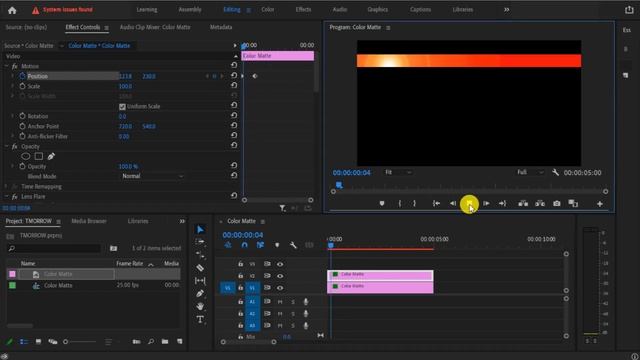Mute audio track A1

pos(280,302)
